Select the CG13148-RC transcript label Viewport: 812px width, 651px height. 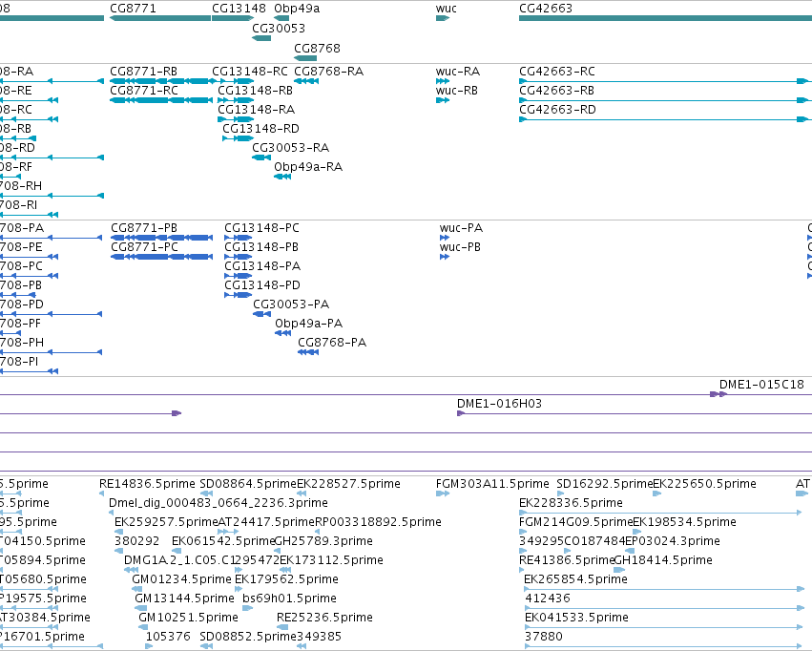pyautogui.click(x=250, y=71)
